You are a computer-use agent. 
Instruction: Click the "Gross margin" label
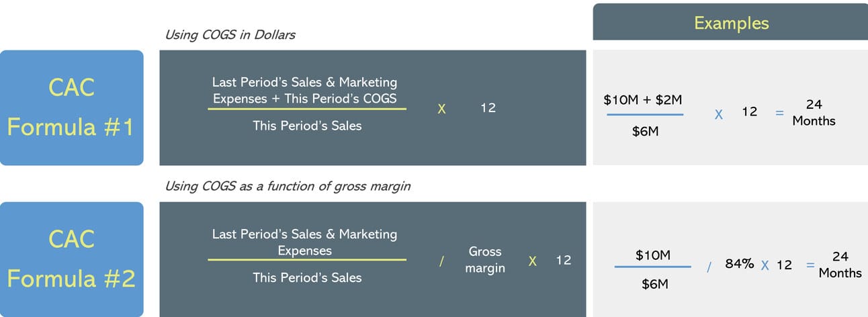click(485, 259)
